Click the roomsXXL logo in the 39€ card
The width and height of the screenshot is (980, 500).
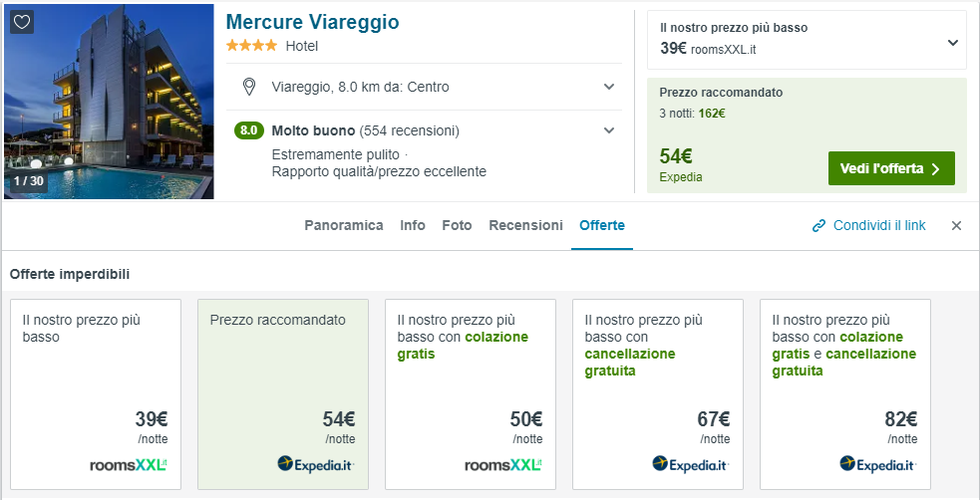coord(129,464)
